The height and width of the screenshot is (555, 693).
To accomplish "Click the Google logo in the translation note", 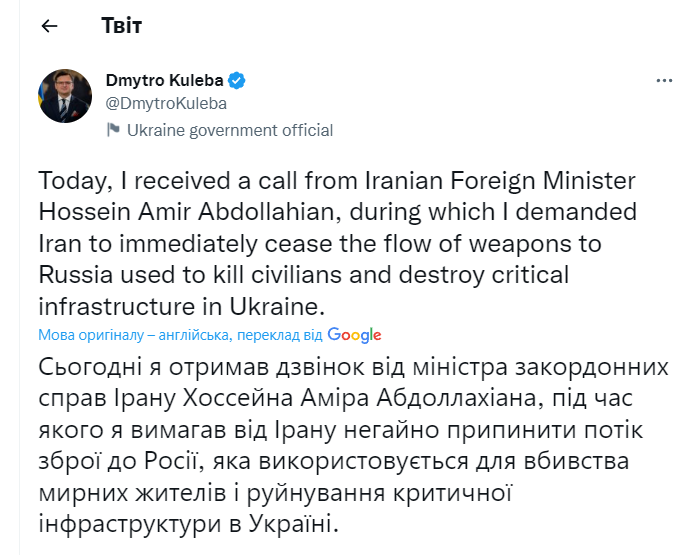I will click(x=354, y=335).
